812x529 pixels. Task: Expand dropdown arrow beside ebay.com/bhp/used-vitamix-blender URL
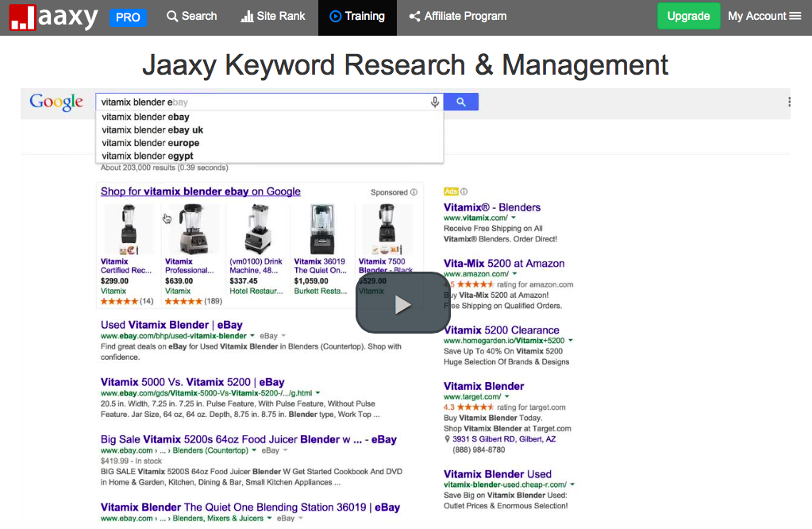coord(252,336)
